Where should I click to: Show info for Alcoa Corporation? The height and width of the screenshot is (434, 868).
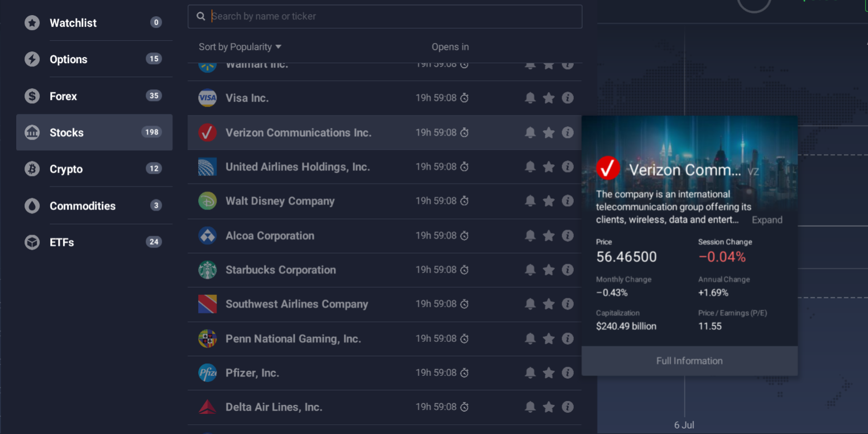pyautogui.click(x=568, y=236)
